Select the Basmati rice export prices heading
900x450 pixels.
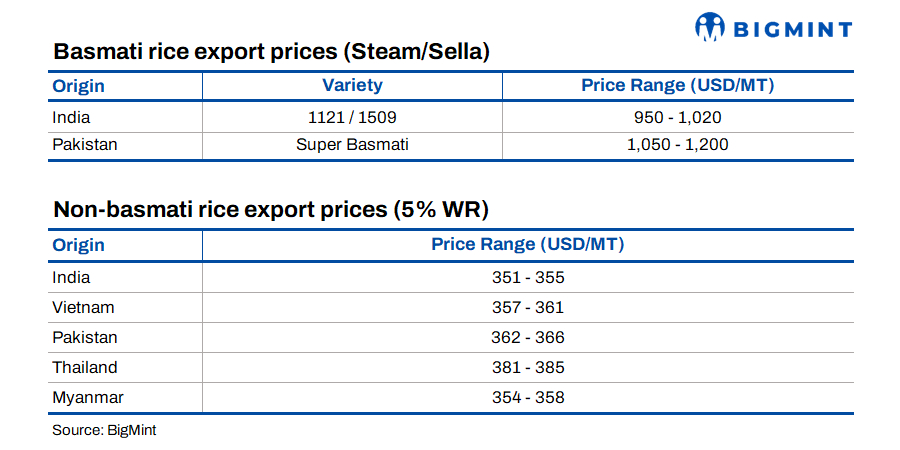pyautogui.click(x=271, y=52)
